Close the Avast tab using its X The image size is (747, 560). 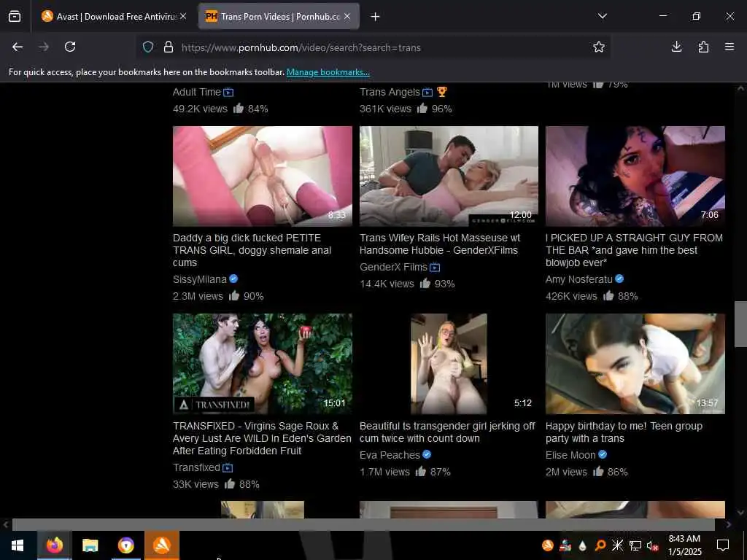pos(183,17)
